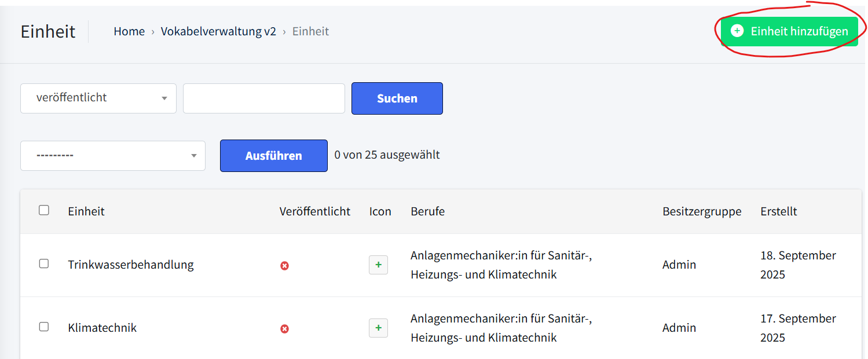Focus the search text field
This screenshot has width=868, height=359.
click(x=264, y=98)
